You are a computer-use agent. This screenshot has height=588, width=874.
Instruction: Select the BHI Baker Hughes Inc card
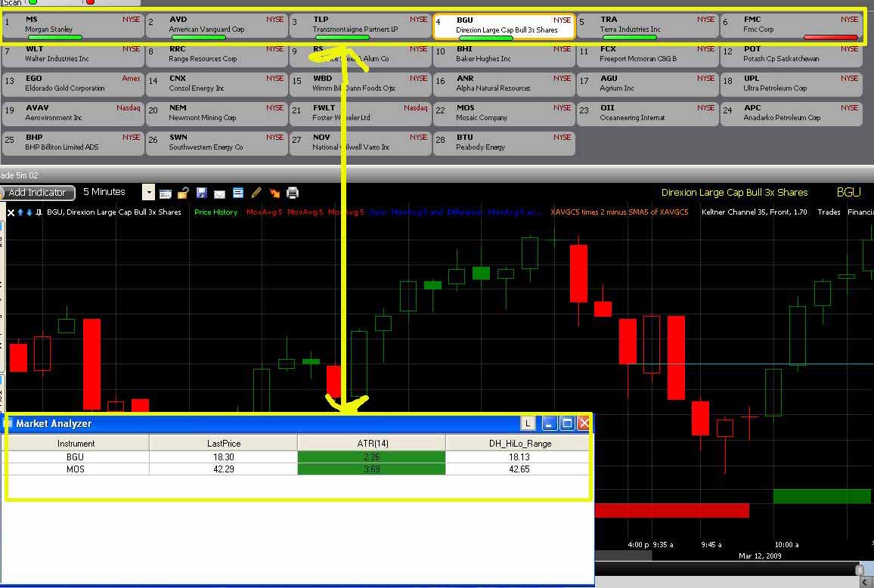coord(504,54)
